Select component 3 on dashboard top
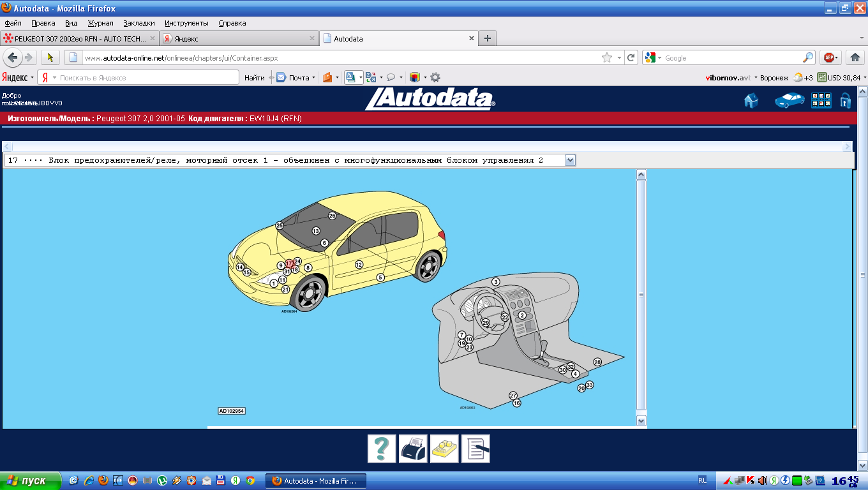 tap(495, 281)
